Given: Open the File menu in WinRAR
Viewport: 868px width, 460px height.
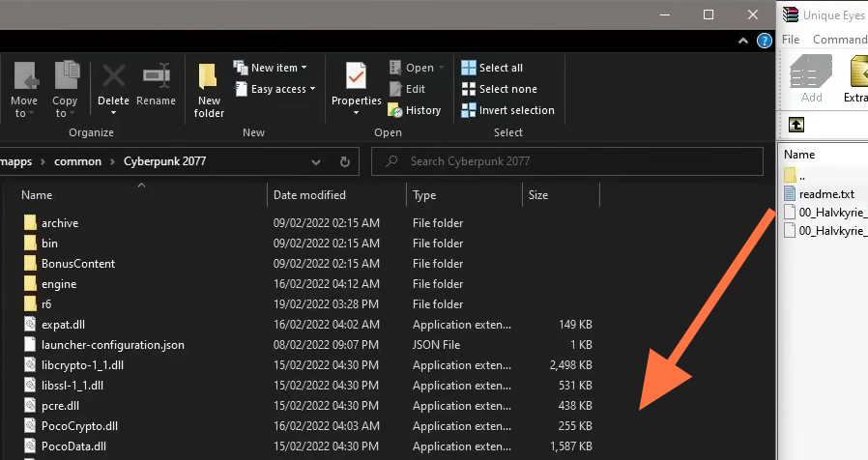Looking at the screenshot, I should click(x=791, y=40).
